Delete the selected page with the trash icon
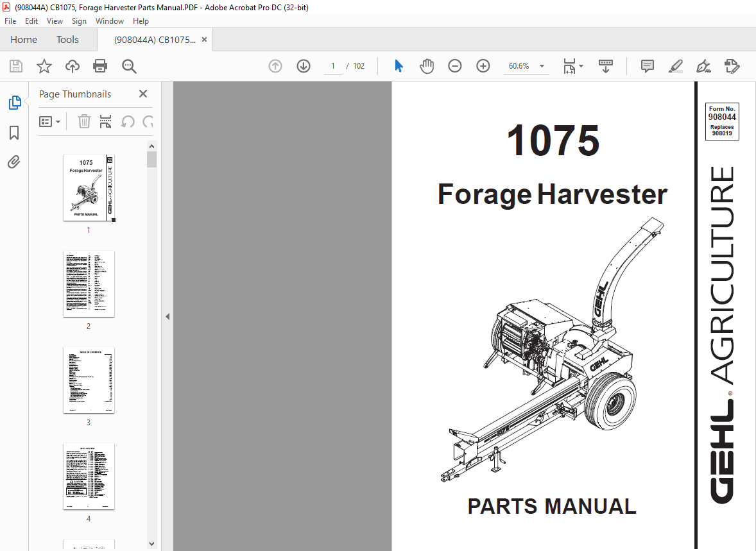756x551 pixels. pos(84,121)
